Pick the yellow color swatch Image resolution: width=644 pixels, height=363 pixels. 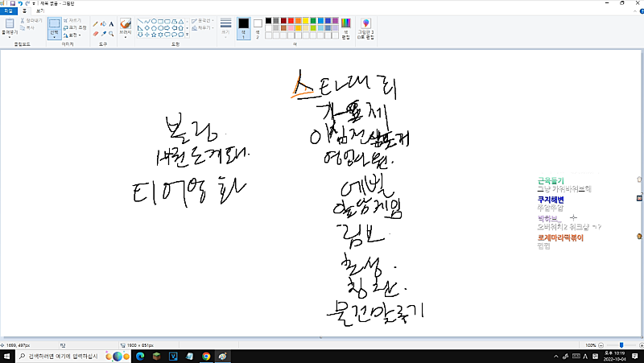(306, 21)
